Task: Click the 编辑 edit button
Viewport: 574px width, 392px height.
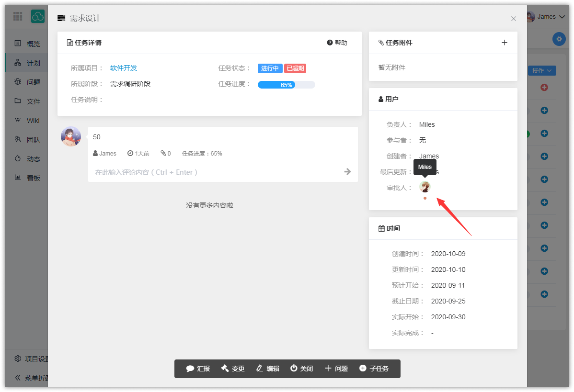Action: [x=267, y=369]
